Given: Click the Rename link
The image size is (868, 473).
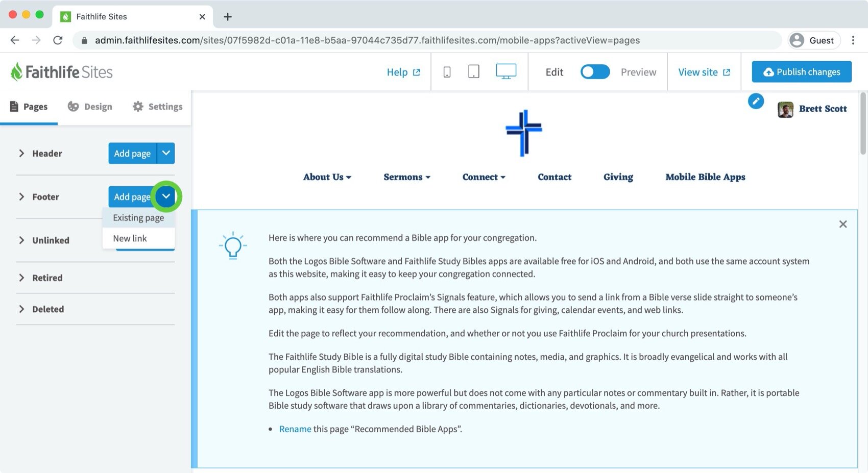Looking at the screenshot, I should click(295, 429).
